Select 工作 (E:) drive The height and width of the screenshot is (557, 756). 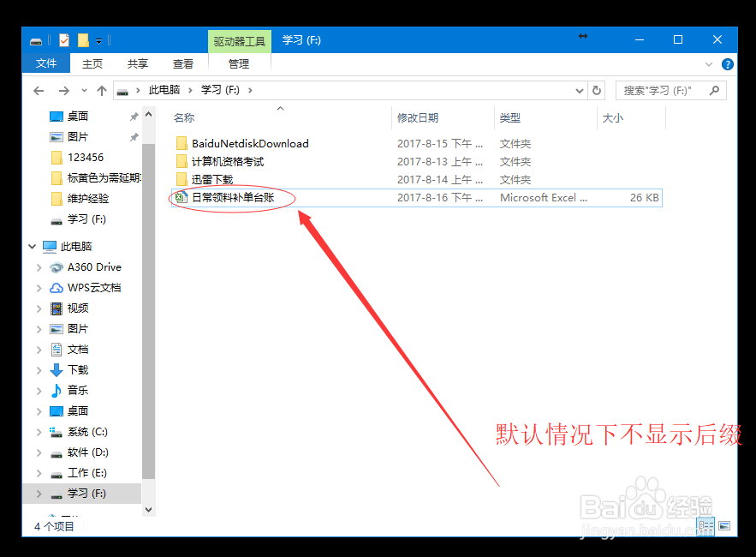pos(86,472)
